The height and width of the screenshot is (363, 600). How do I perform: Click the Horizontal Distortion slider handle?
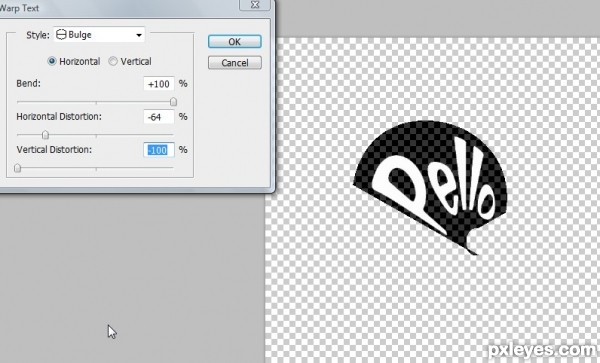point(45,135)
